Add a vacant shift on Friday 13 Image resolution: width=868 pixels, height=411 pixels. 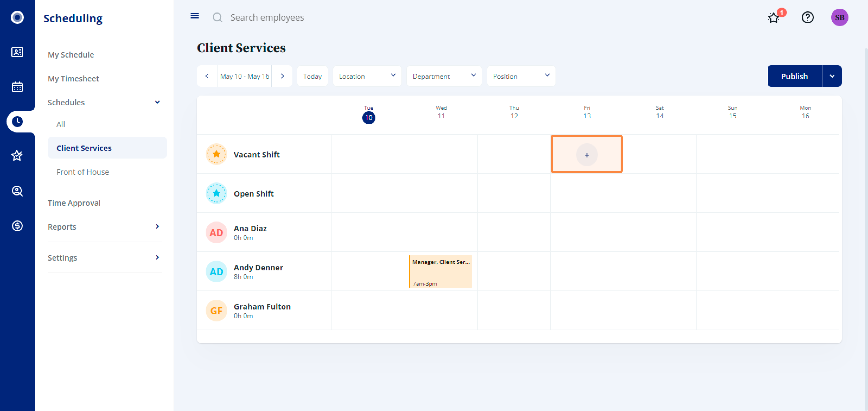[587, 155]
